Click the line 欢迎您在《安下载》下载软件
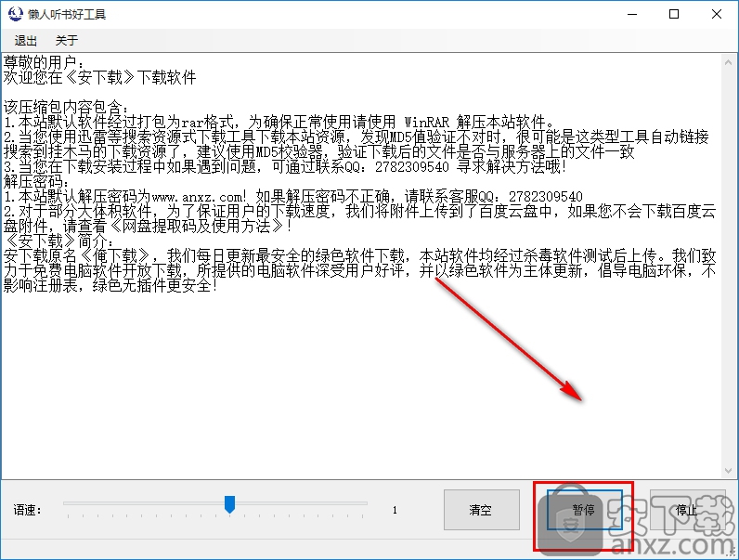This screenshot has width=739, height=560. pos(99,77)
